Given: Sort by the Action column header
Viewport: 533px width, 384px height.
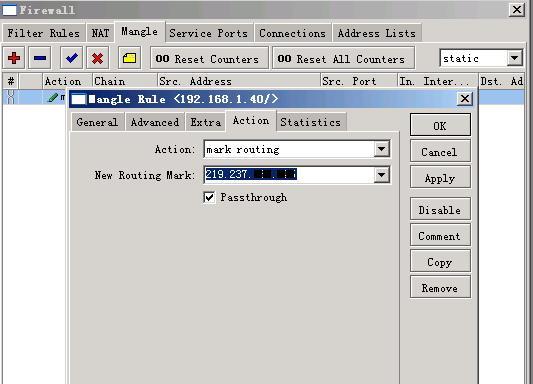Looking at the screenshot, I should (67, 81).
